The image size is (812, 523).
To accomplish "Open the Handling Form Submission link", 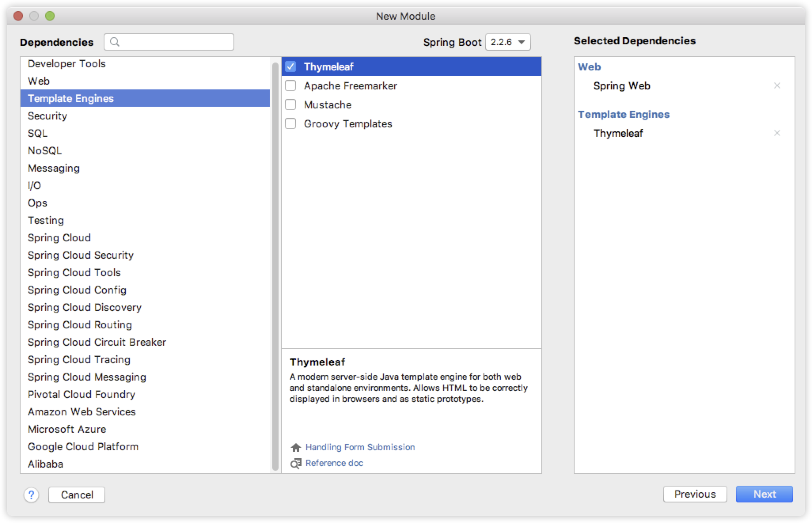I will (x=360, y=447).
